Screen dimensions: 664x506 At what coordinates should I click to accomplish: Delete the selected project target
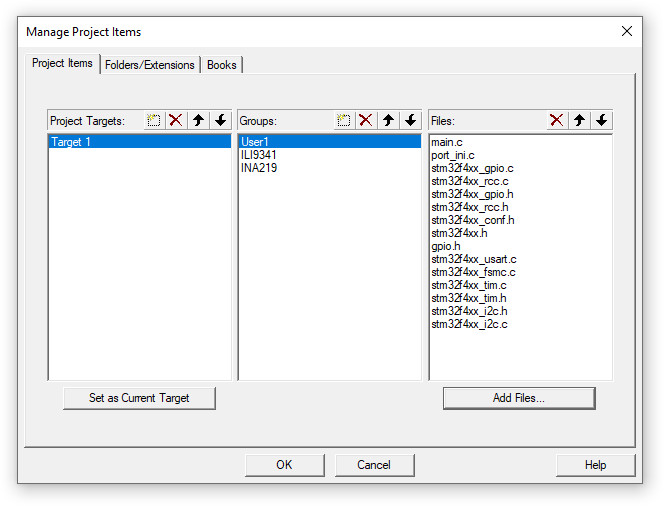[176, 121]
